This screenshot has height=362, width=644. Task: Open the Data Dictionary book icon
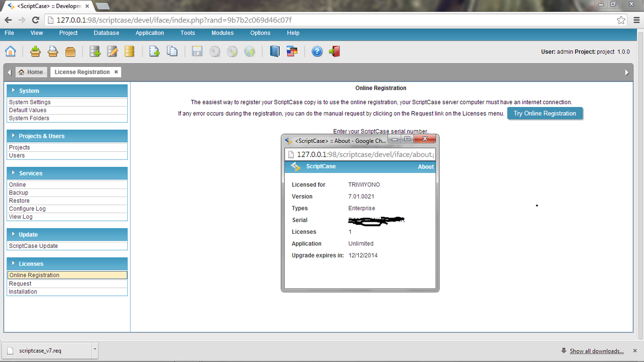tap(275, 51)
